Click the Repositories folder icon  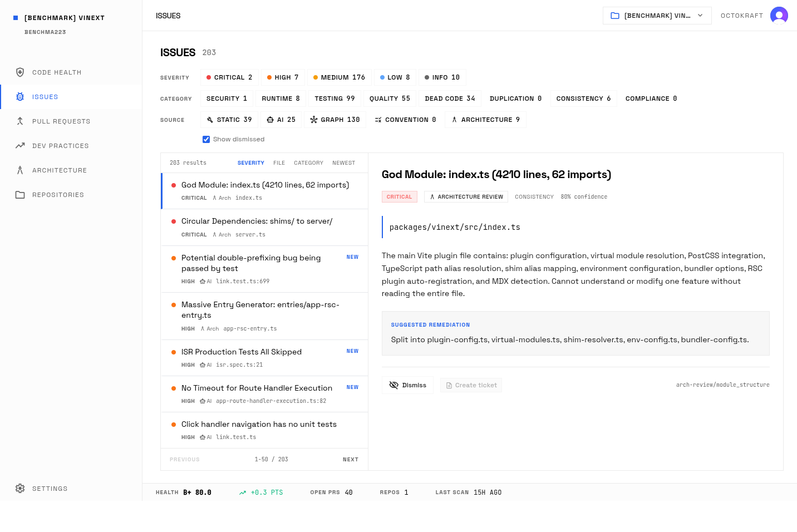[20, 195]
